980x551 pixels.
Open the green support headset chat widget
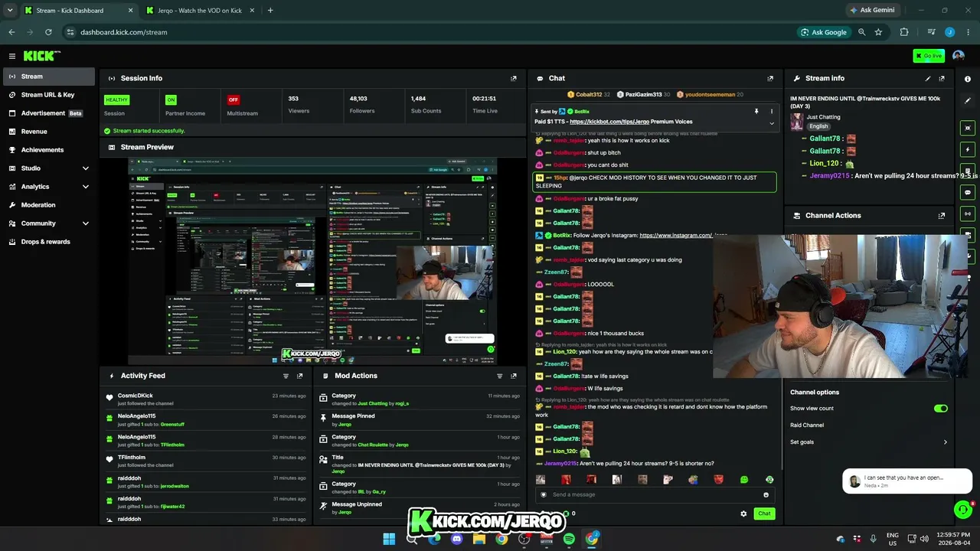(x=963, y=509)
